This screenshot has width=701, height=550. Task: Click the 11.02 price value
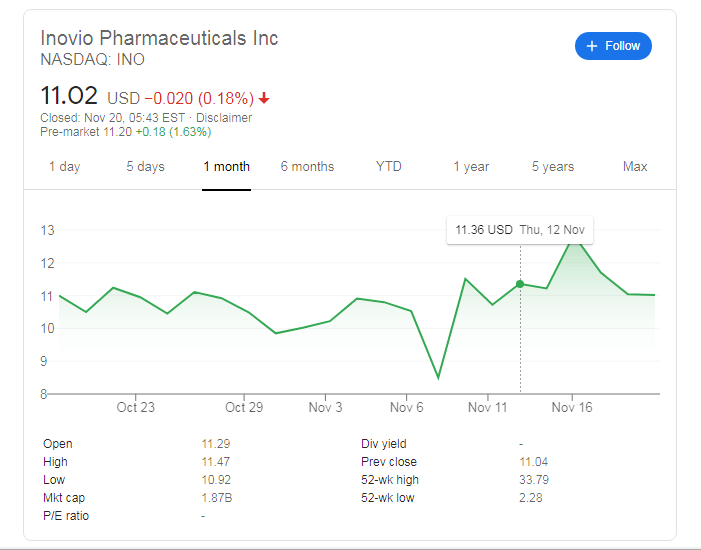click(69, 96)
